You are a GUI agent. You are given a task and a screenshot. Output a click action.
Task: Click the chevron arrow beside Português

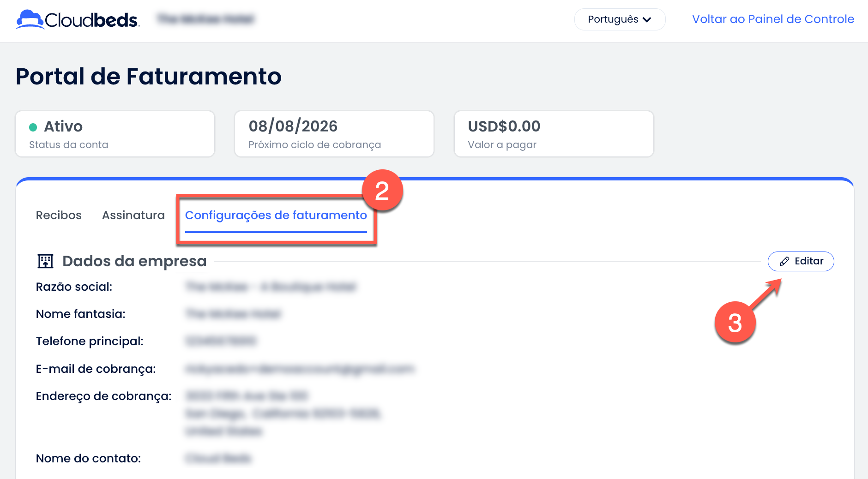click(647, 20)
